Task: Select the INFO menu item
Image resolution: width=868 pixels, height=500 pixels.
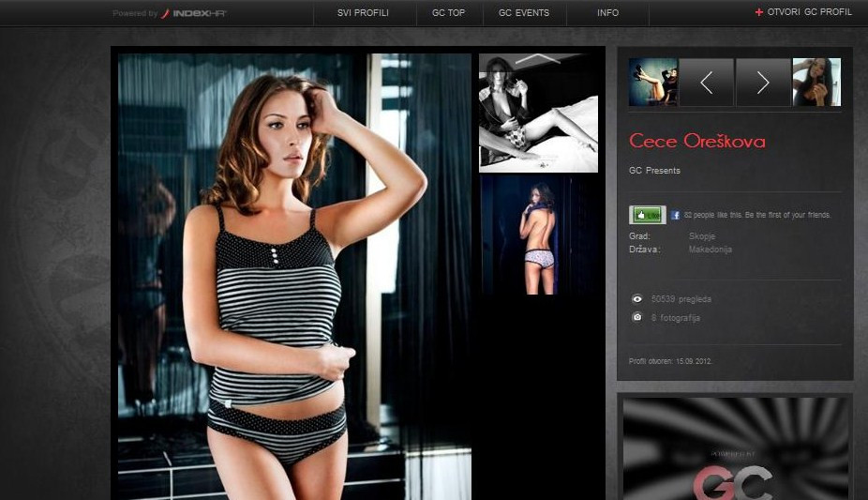Action: coord(607,13)
